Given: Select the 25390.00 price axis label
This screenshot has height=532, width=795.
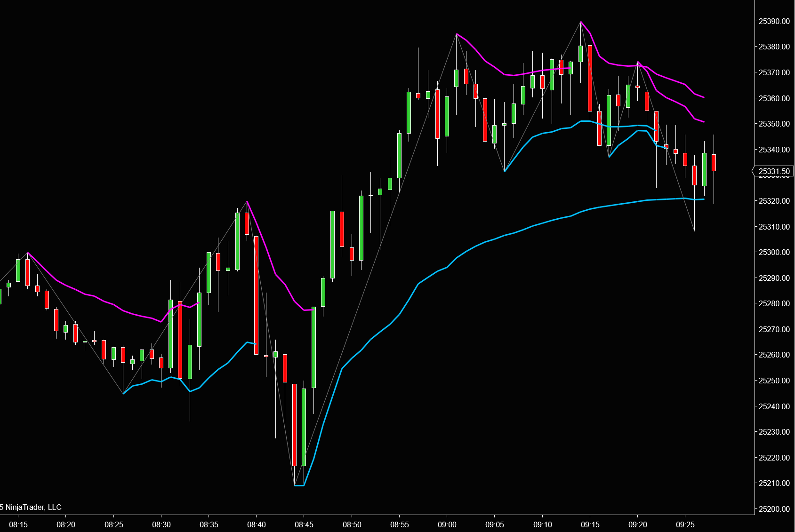Looking at the screenshot, I should [774, 21].
